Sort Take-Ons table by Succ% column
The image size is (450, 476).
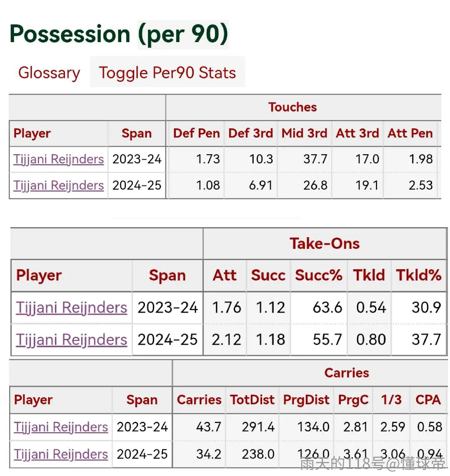coord(319,276)
